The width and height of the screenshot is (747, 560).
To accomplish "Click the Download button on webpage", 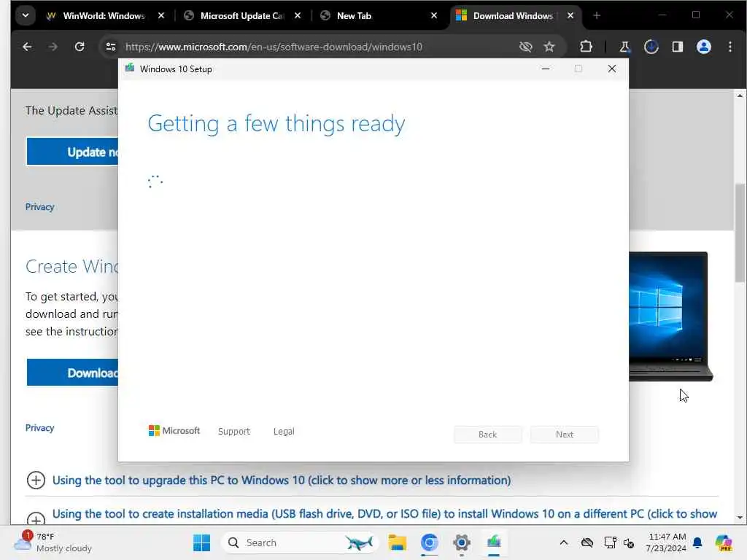I will (72, 373).
